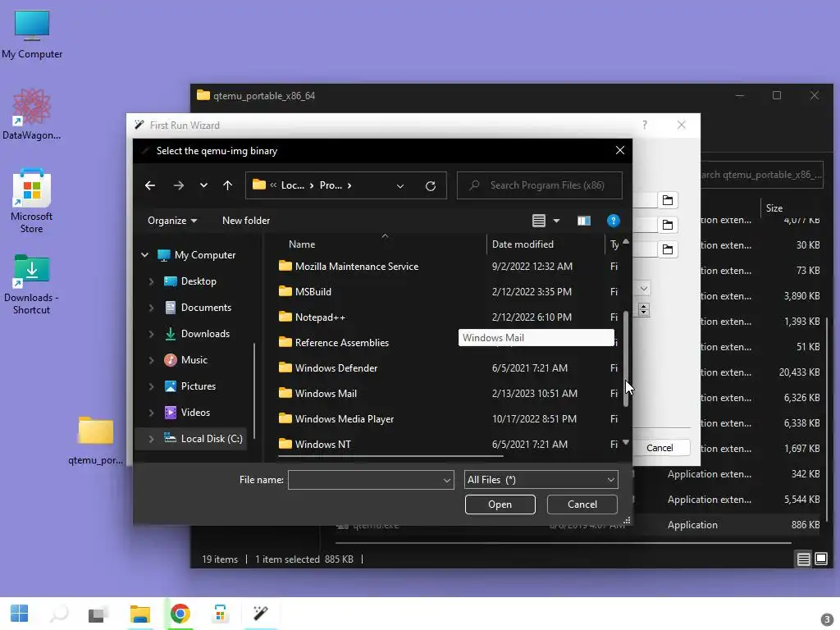
Task: Click the Open button
Action: [500, 504]
